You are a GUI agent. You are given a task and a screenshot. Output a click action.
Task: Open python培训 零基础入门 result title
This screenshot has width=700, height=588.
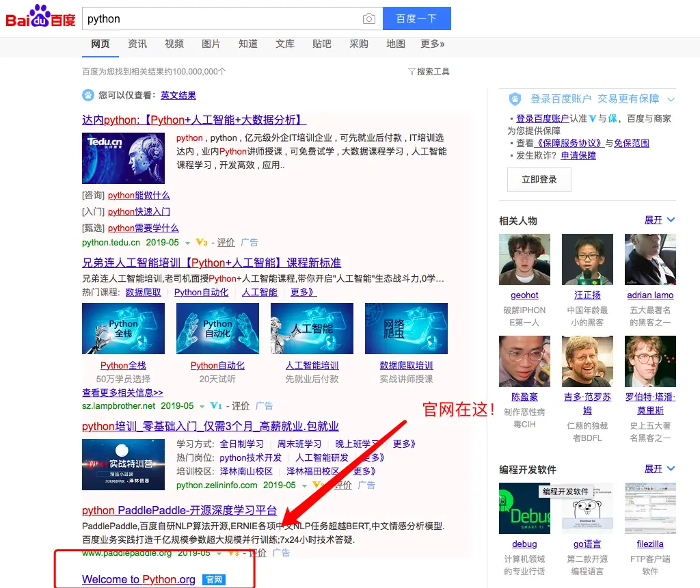[x=211, y=427]
